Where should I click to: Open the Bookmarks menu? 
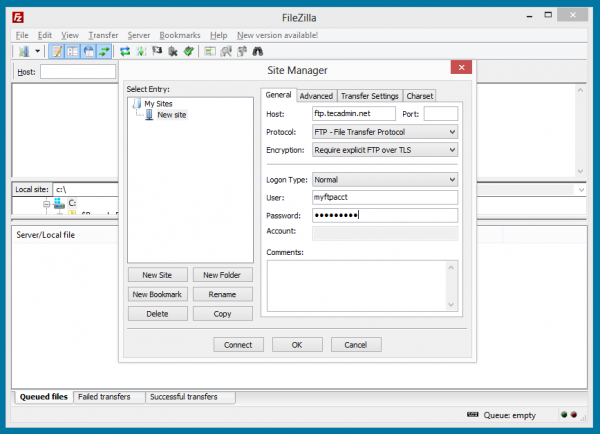pyautogui.click(x=180, y=35)
